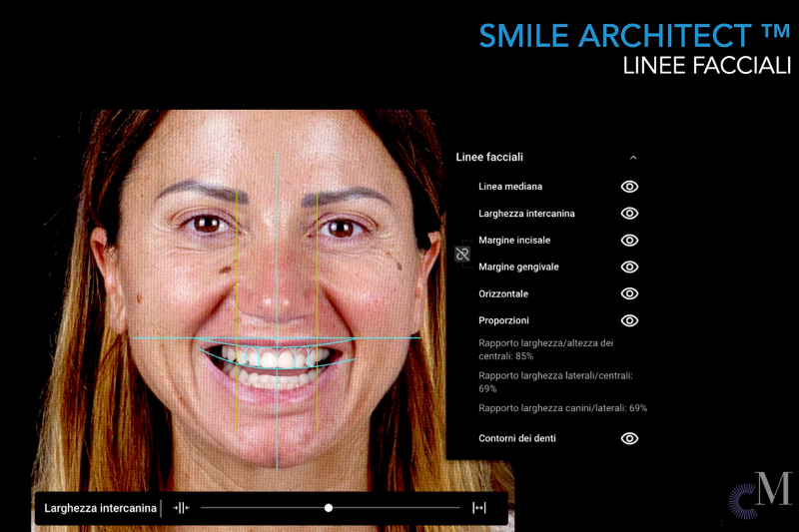Select the Contorni dei denti label
The height and width of the screenshot is (532, 799).
point(516,438)
